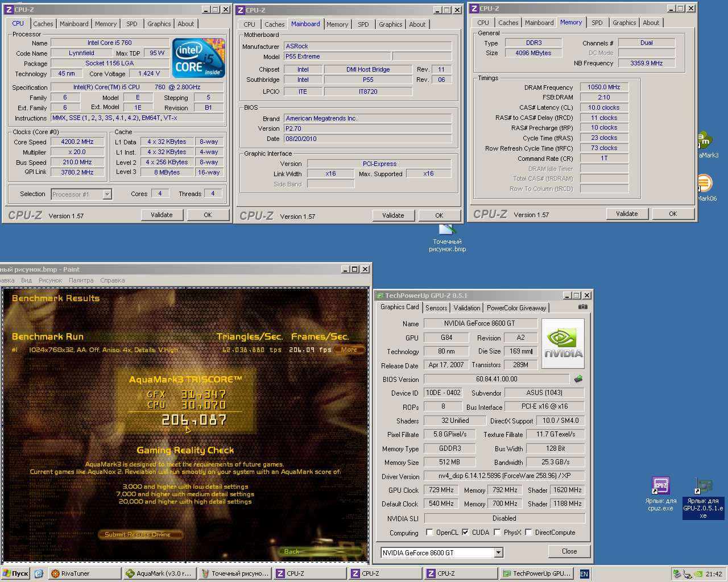Image resolution: width=728 pixels, height=582 pixels.
Task: Click the Close button in GPU-Z
Action: point(569,551)
